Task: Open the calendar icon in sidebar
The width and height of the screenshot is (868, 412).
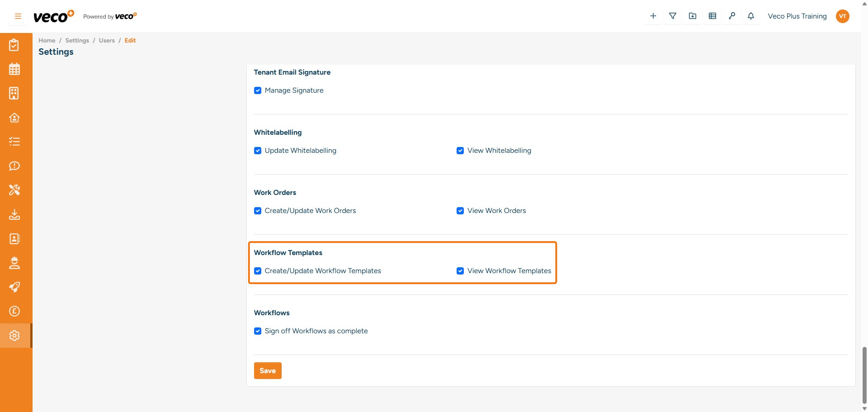Action: click(x=14, y=69)
